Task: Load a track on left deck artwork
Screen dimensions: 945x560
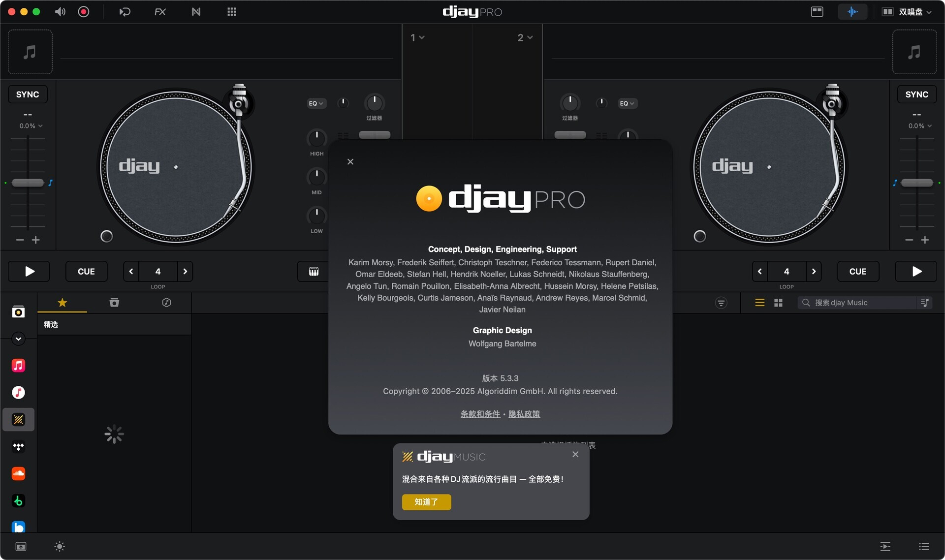Action: (x=30, y=52)
